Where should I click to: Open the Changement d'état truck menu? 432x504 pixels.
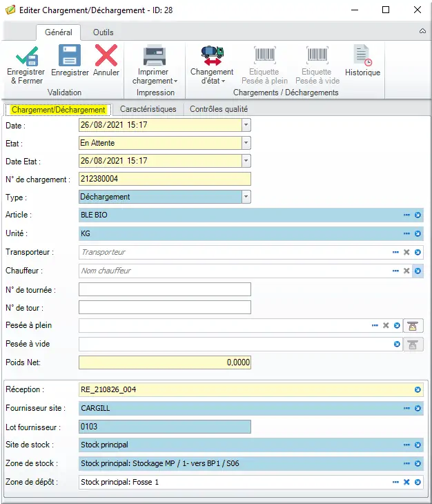(212, 65)
